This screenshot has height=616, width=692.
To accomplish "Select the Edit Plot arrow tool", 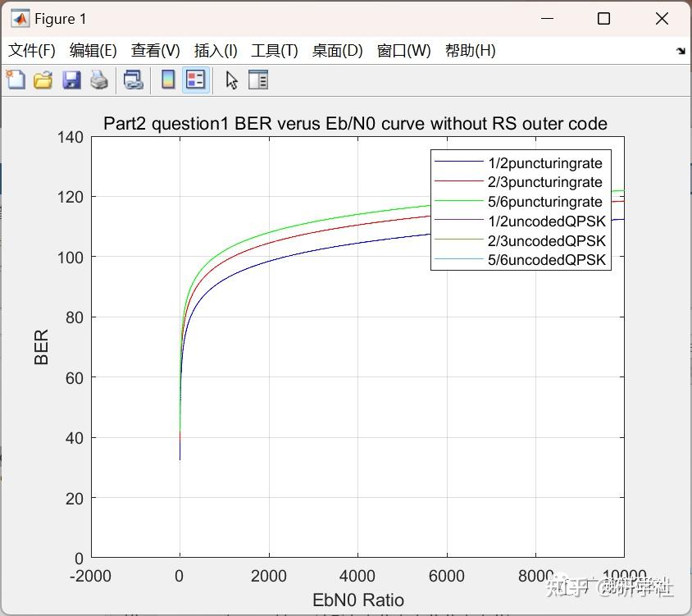I will point(230,80).
